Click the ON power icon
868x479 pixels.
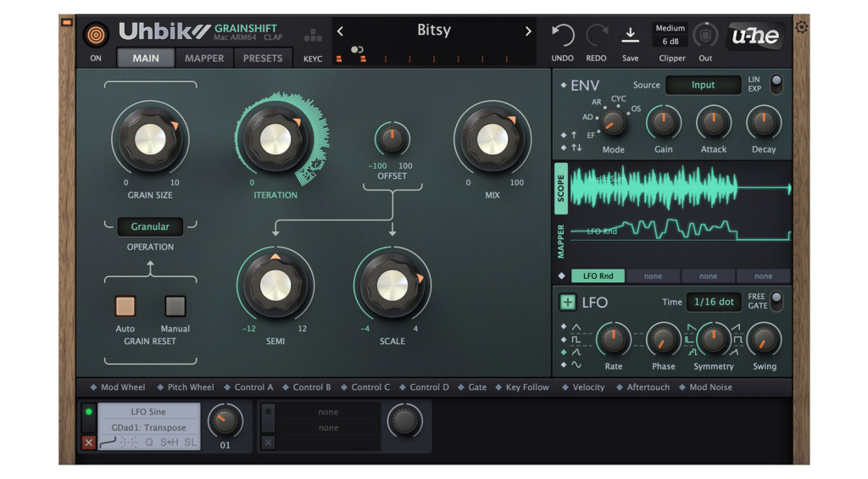[96, 36]
